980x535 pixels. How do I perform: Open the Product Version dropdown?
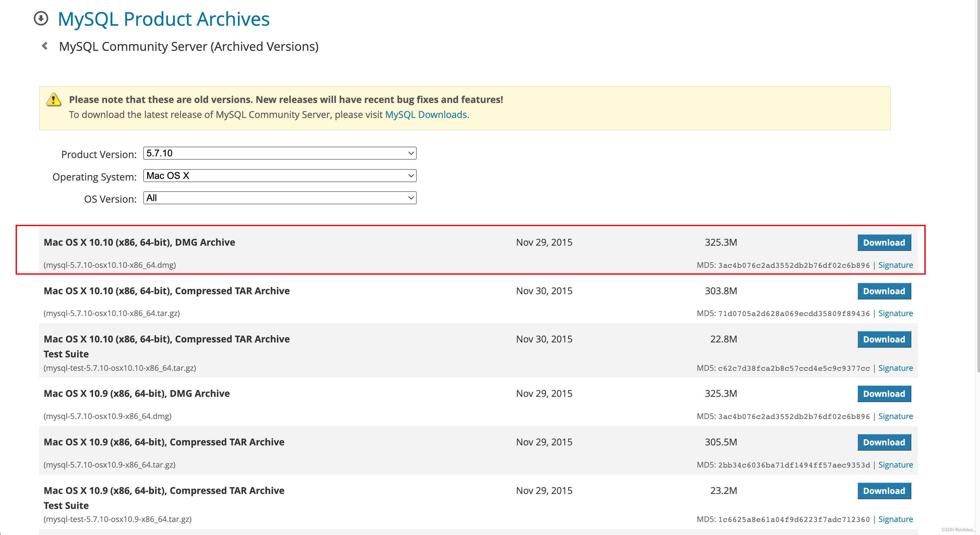coord(280,153)
